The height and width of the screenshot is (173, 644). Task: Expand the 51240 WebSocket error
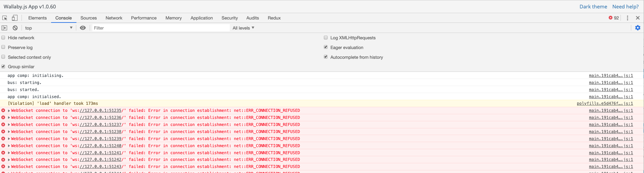tap(9, 146)
